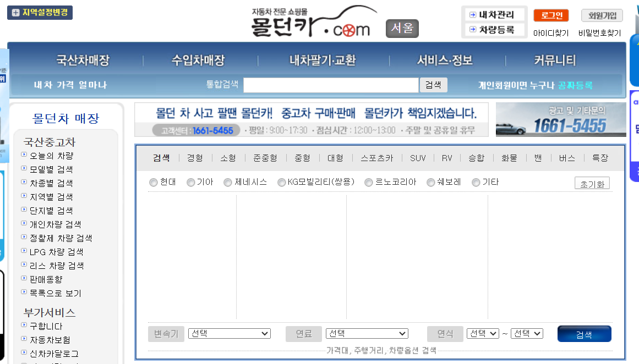Click bullet icon next to 단지별 검색
The height and width of the screenshot is (364, 639).
click(24, 209)
